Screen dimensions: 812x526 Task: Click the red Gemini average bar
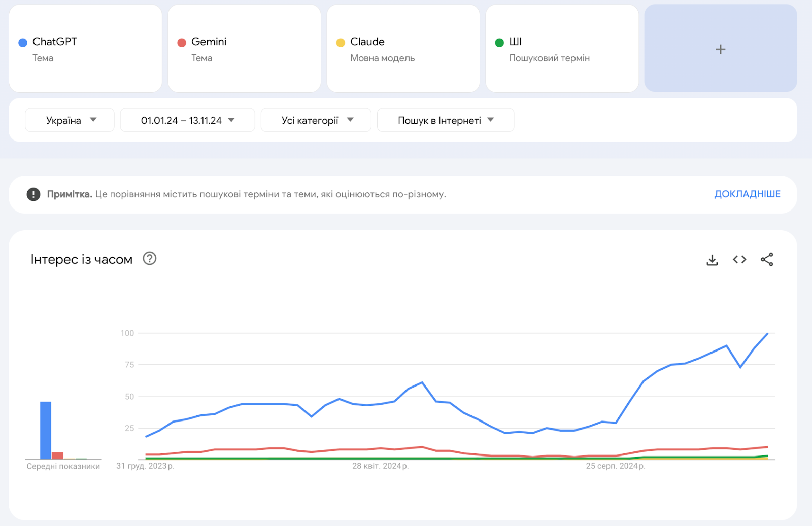(x=58, y=456)
